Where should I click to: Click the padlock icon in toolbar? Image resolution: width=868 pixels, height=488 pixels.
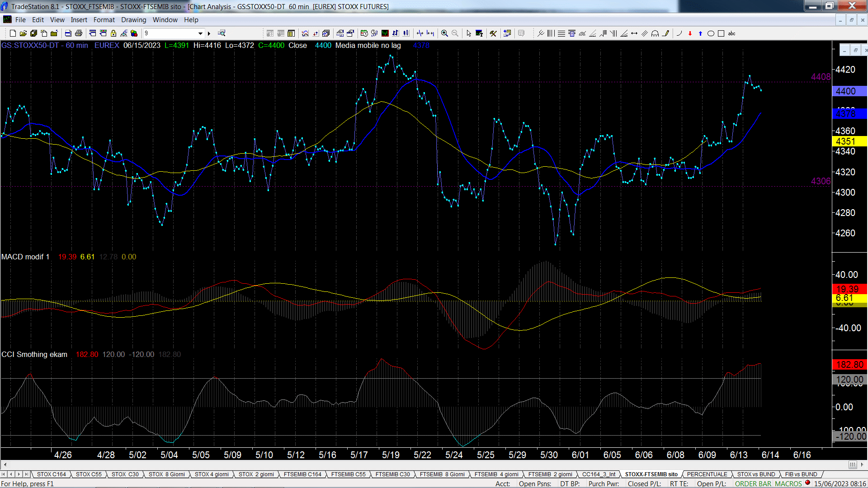pyautogui.click(x=113, y=33)
